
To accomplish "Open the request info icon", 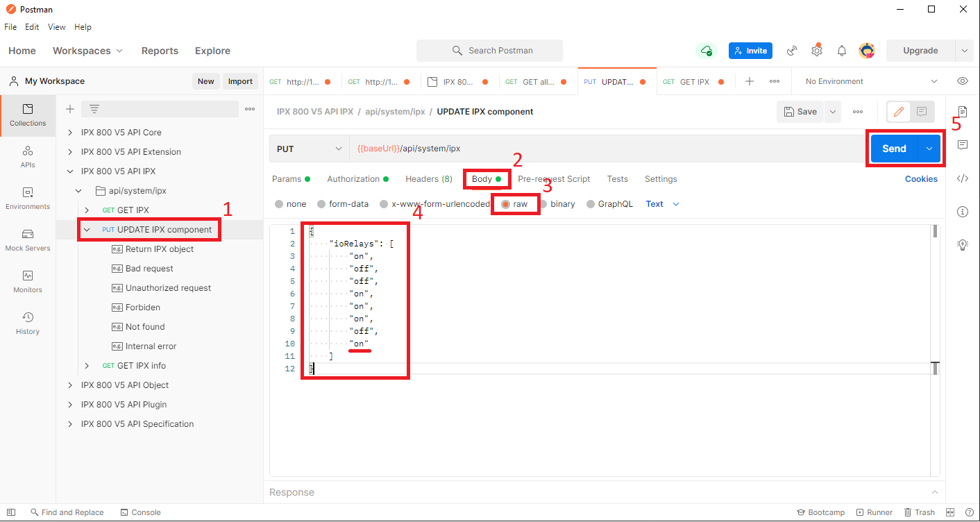I will pyautogui.click(x=963, y=212).
